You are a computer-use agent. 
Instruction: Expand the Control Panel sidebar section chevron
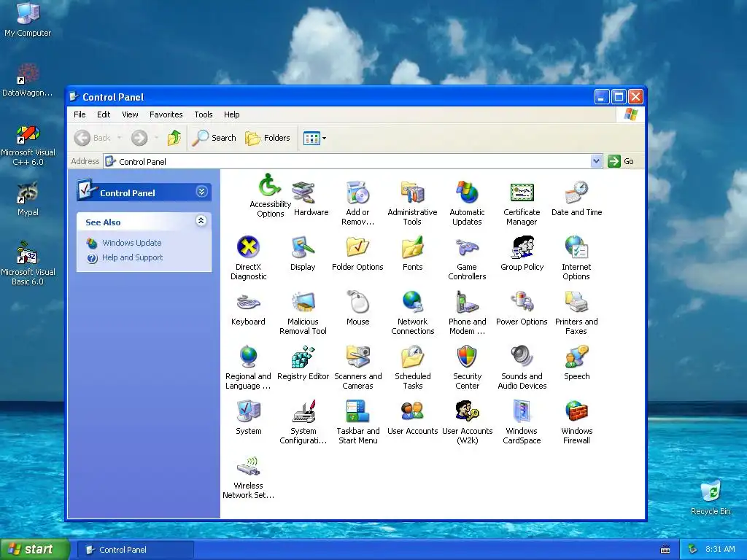(x=201, y=192)
